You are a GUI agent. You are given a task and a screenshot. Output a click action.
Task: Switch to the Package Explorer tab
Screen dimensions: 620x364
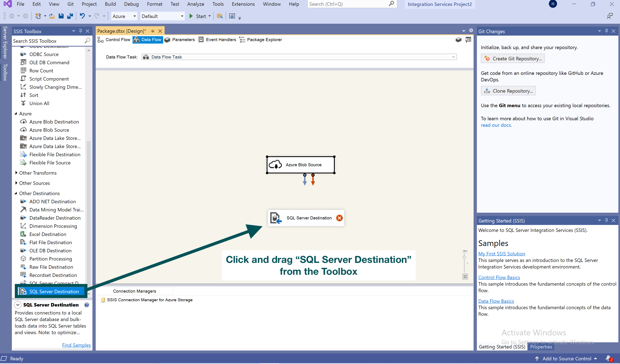(x=261, y=40)
